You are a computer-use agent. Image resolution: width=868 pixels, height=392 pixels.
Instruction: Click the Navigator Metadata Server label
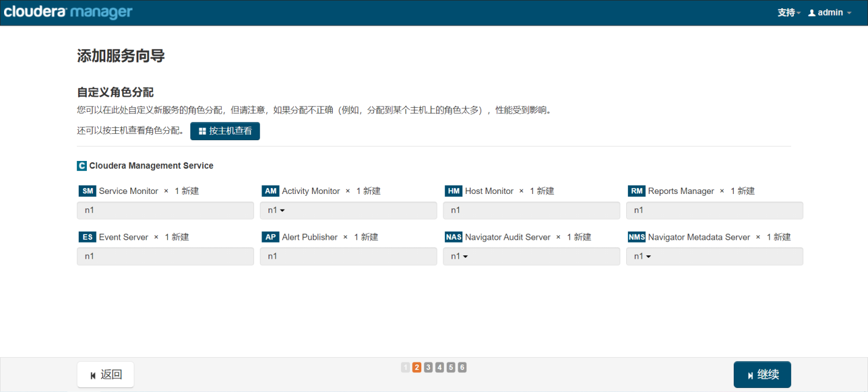[699, 237]
